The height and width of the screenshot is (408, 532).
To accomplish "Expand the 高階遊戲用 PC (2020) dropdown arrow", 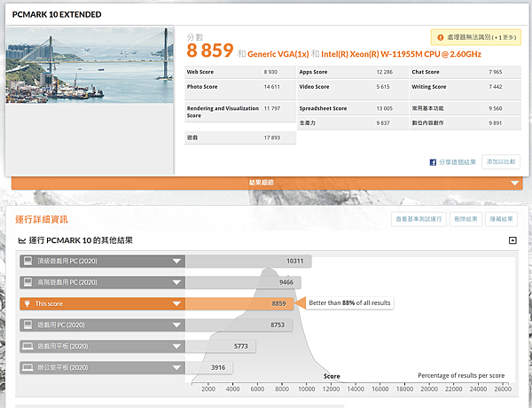I will click(176, 282).
